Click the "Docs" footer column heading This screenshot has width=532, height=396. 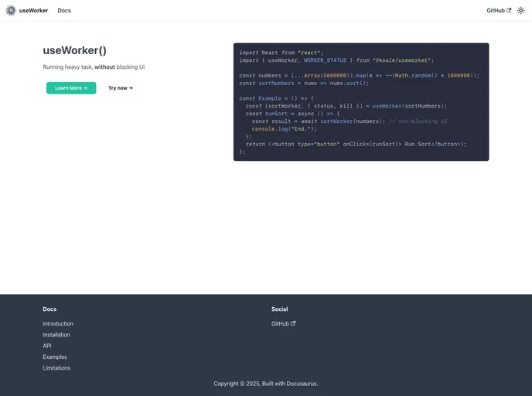[49, 309]
